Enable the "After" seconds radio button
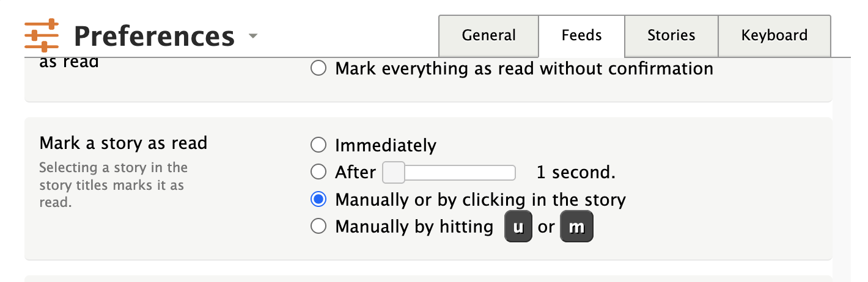 (318, 172)
